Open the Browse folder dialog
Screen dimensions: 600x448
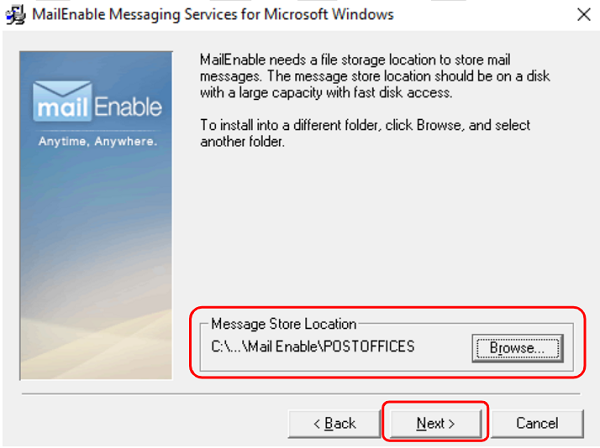[516, 348]
